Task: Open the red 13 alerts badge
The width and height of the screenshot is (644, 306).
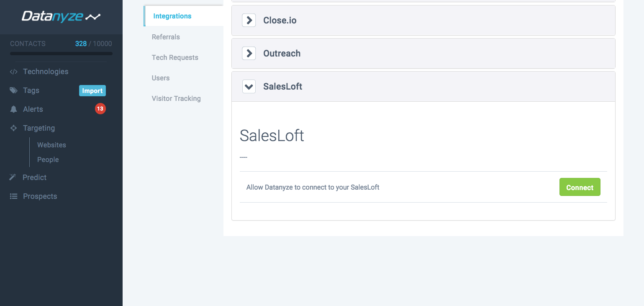Action: [100, 109]
